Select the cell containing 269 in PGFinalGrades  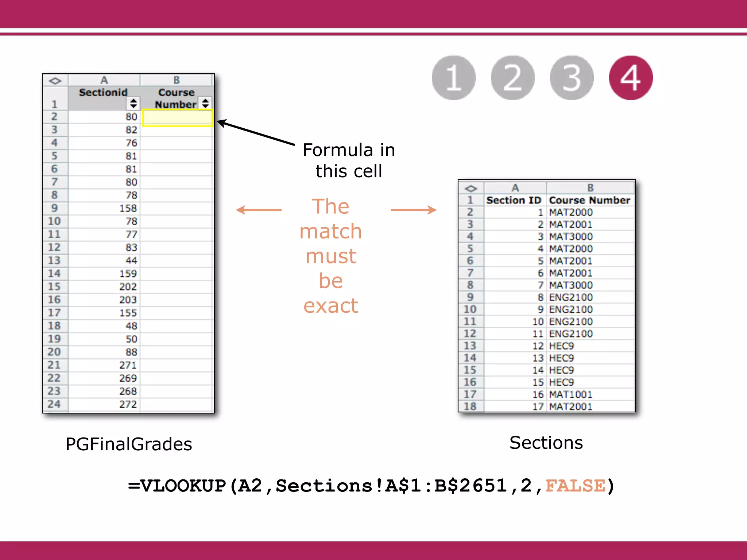point(104,378)
